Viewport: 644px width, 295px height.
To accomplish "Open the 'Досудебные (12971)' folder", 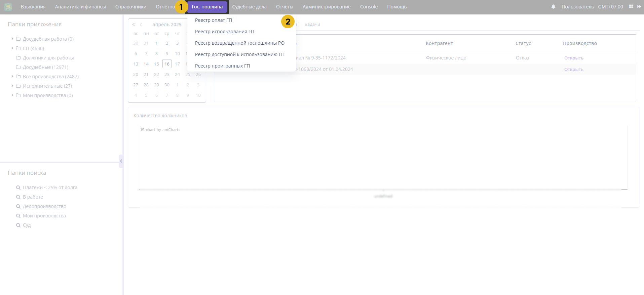I will coord(45,67).
